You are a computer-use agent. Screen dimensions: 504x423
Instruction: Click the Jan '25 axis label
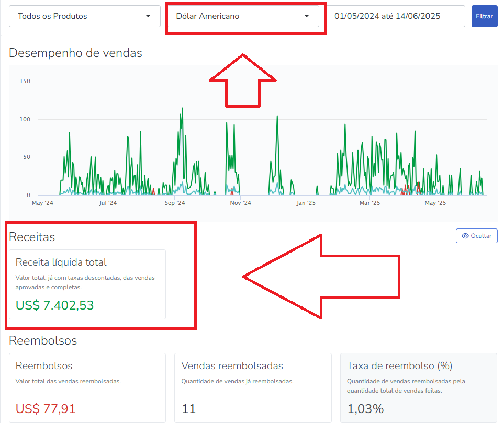(x=306, y=203)
